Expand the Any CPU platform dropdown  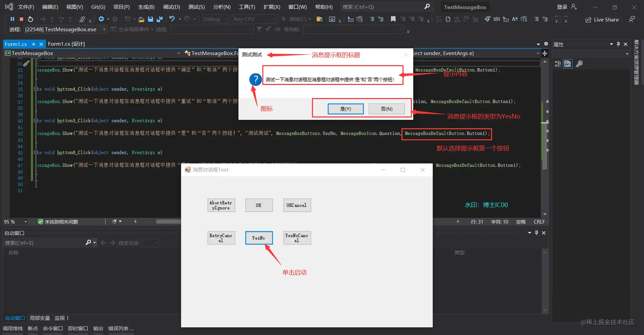coord(255,19)
